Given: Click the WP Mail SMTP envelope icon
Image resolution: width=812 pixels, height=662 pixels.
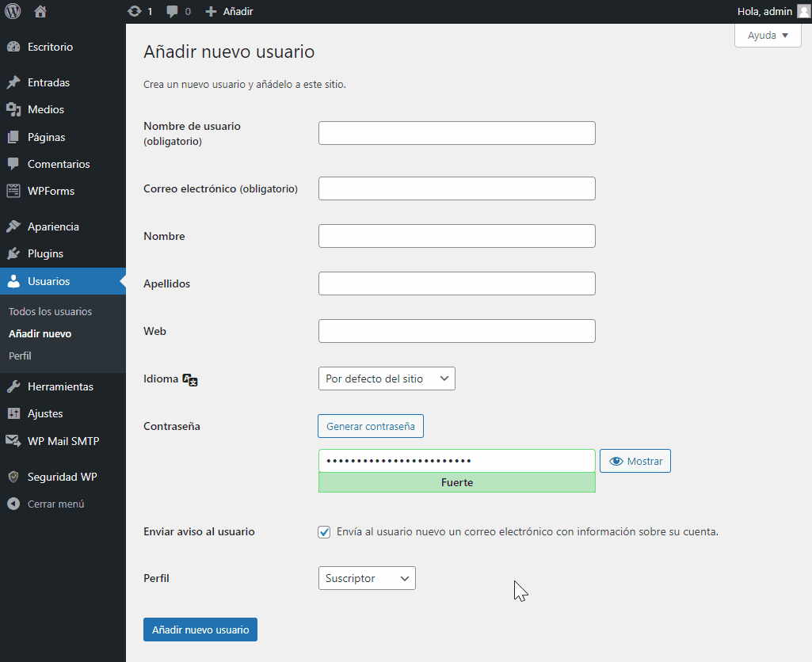Looking at the screenshot, I should pos(13,441).
